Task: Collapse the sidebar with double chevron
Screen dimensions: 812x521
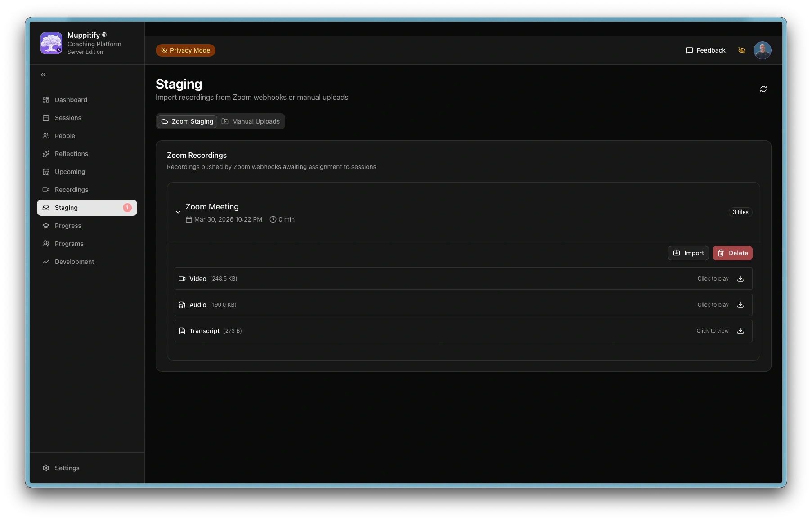Action: 43,75
